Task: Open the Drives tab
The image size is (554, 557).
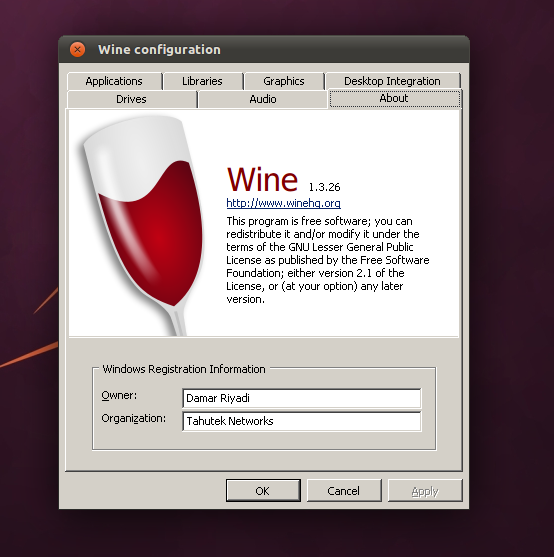Action: click(x=131, y=99)
